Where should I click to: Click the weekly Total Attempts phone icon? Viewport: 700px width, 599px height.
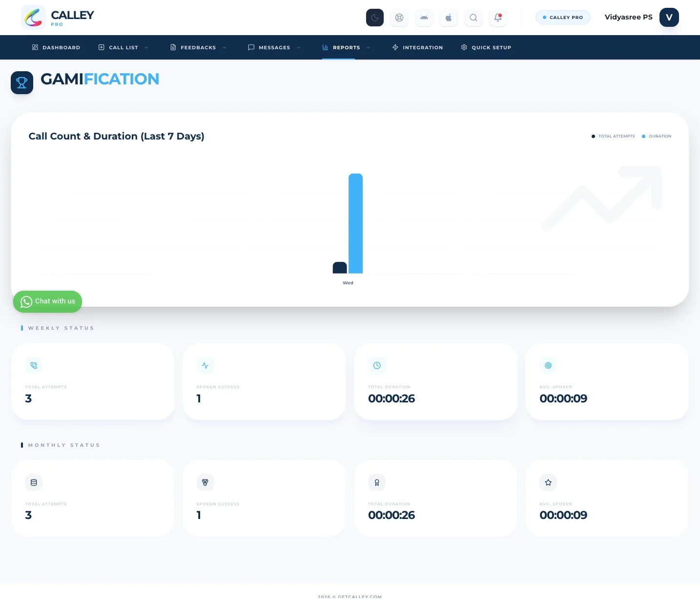(x=34, y=365)
